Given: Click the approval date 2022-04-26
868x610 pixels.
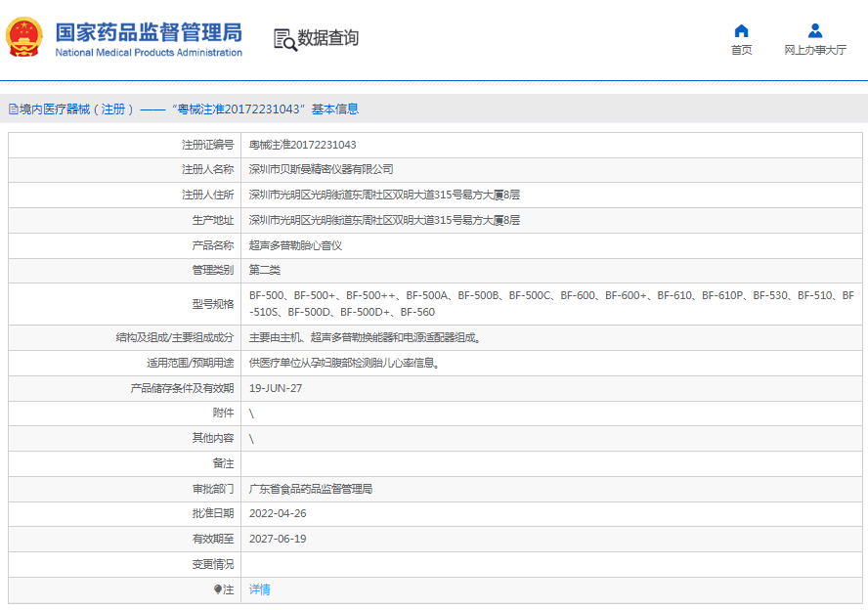Looking at the screenshot, I should [278, 513].
